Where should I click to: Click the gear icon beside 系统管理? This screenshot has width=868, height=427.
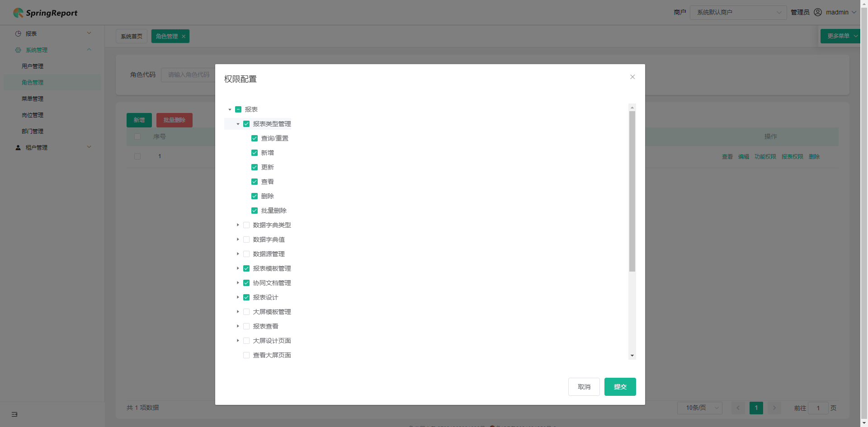pyautogui.click(x=18, y=50)
